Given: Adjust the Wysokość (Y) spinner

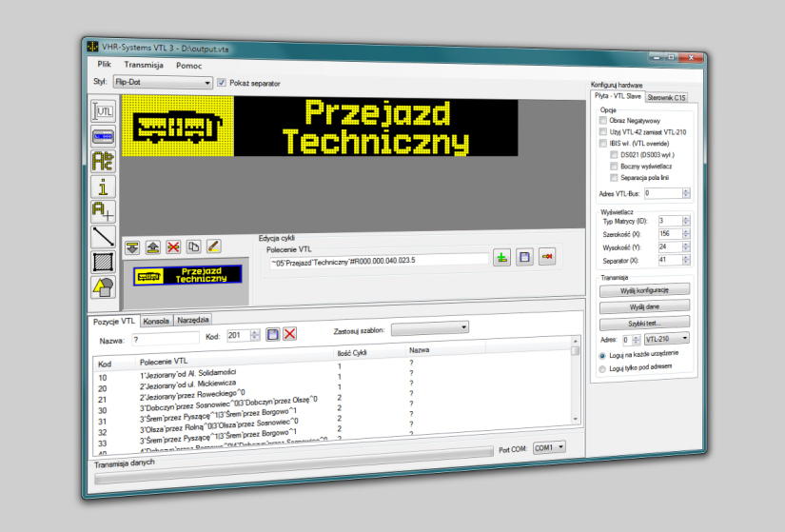Looking at the screenshot, I should (686, 246).
